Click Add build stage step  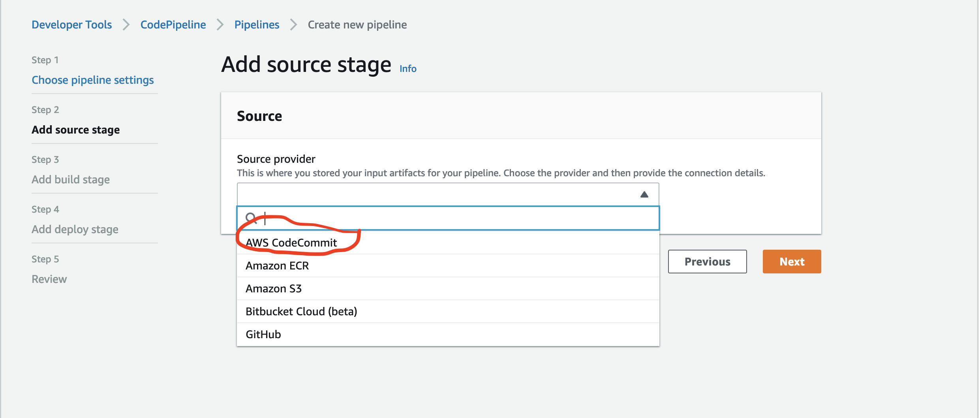[71, 179]
